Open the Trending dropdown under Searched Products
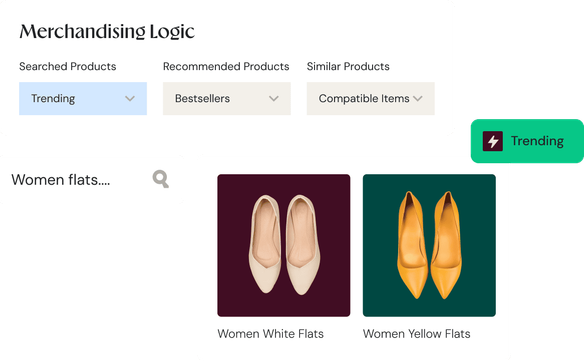 point(83,98)
